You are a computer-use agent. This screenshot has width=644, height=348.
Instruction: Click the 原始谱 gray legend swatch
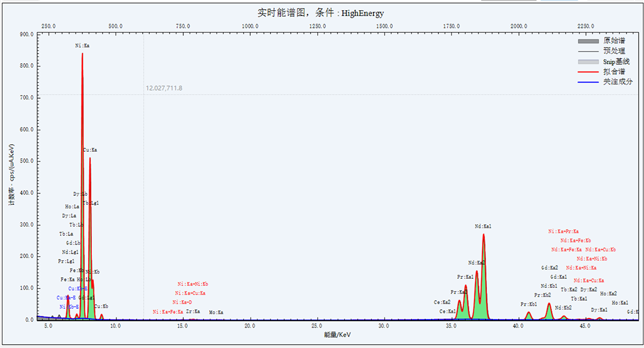pos(588,41)
